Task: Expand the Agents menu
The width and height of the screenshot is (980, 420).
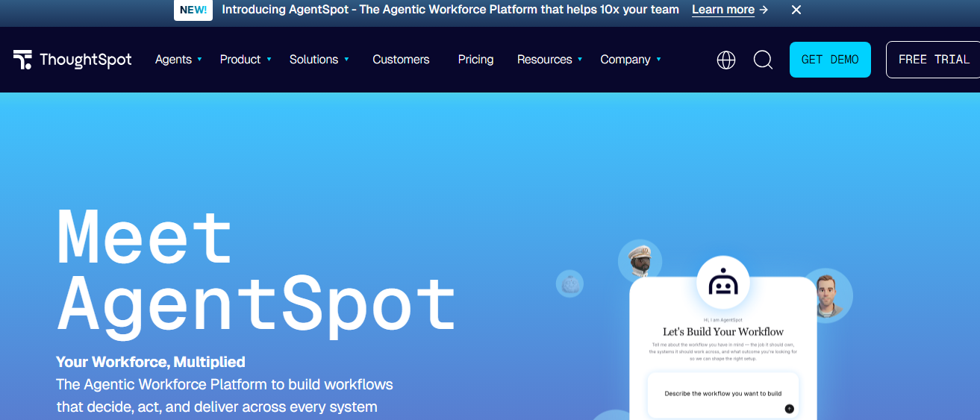Action: tap(178, 60)
